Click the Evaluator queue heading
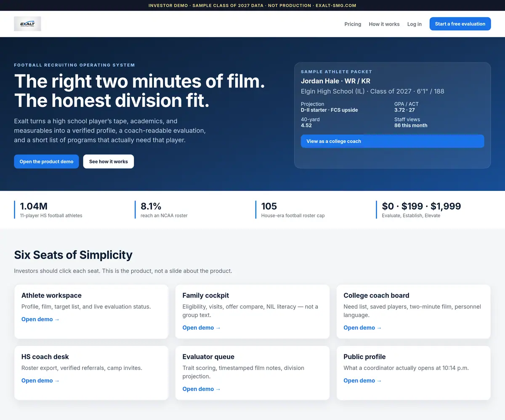 pyautogui.click(x=208, y=357)
